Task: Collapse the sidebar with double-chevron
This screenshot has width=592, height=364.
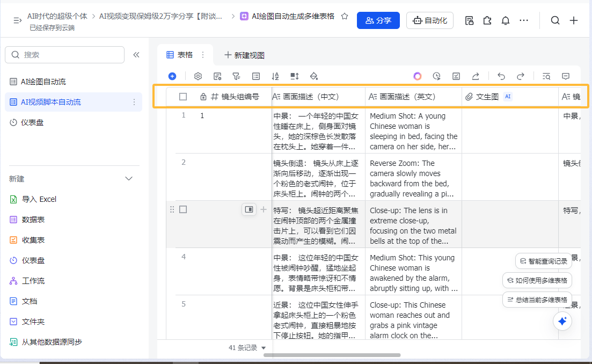Action: [136, 55]
